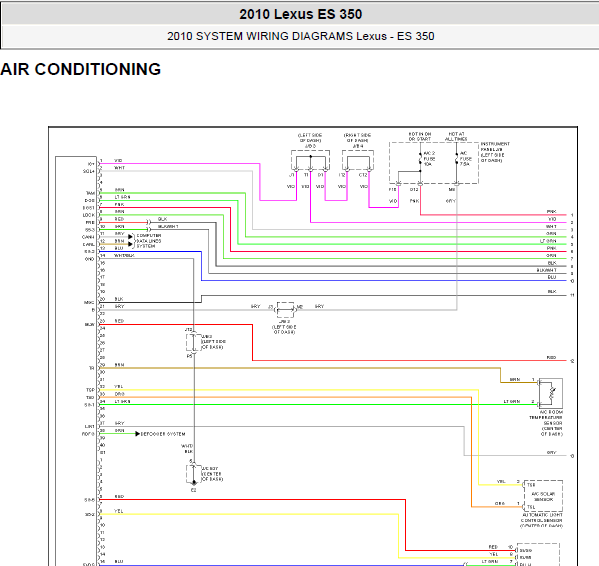Screen dimensions: 599x566
Task: Click the LOCK terminal label
Action: [88, 215]
